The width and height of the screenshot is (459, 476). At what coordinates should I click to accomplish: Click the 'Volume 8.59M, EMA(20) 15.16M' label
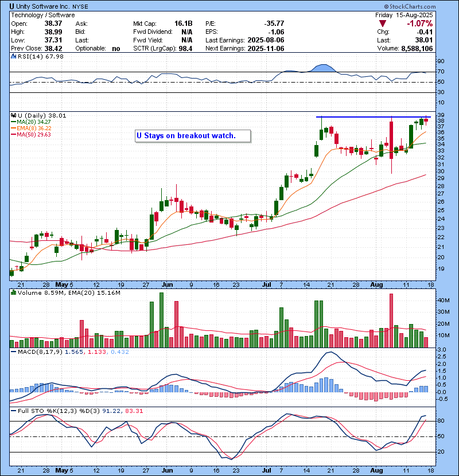[69, 292]
